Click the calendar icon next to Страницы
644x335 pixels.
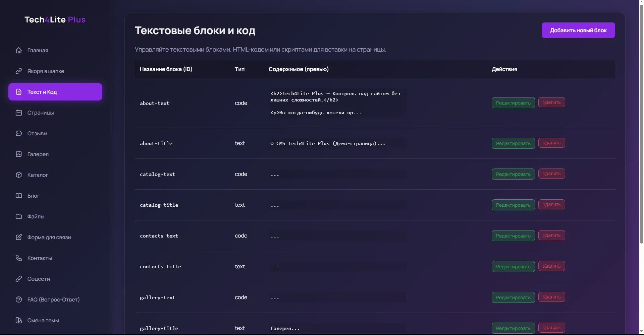coord(19,113)
